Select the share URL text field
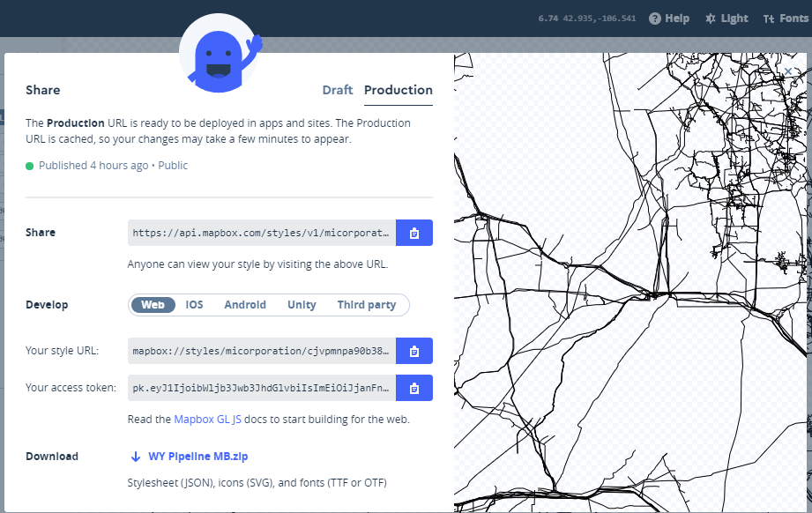812x513 pixels. pos(262,233)
